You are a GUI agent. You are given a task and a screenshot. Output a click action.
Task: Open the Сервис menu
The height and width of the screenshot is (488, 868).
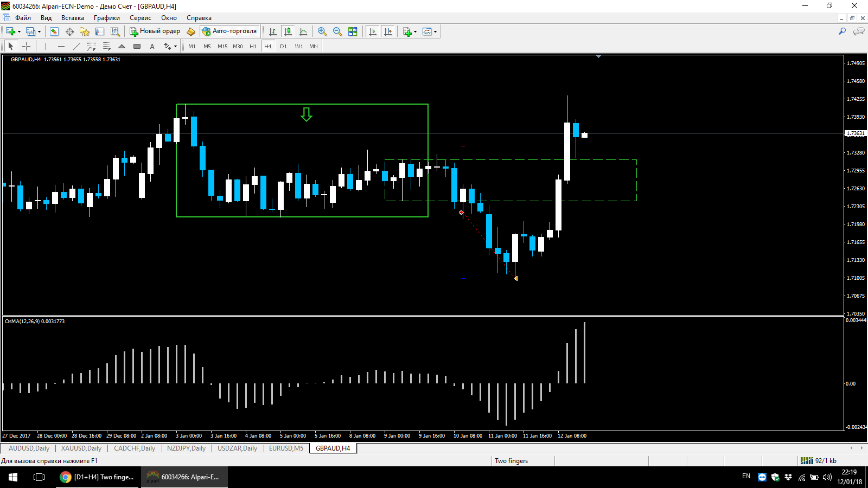pyautogui.click(x=141, y=18)
